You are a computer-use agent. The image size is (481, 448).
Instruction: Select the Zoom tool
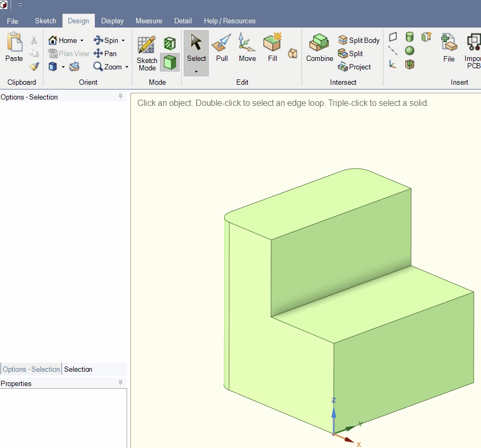[108, 67]
